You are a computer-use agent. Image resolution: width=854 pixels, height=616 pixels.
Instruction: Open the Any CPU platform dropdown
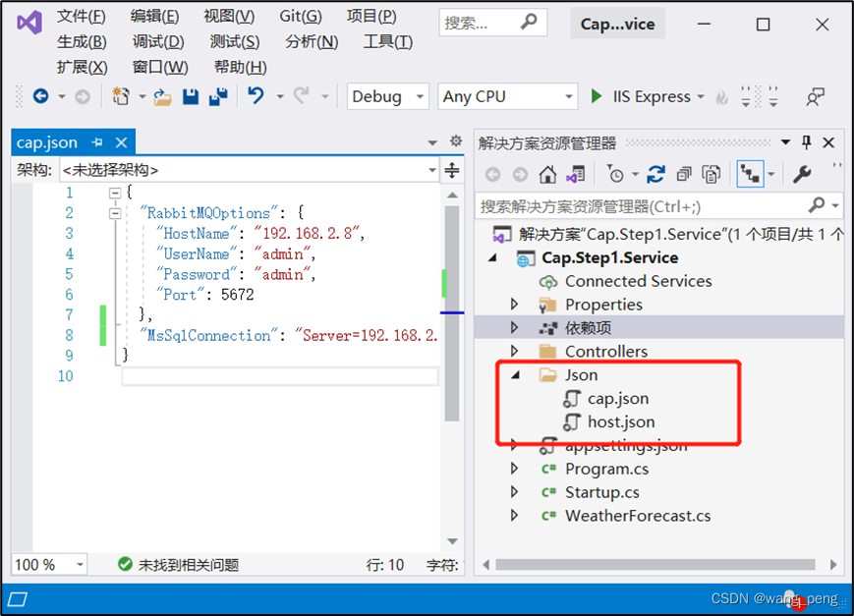click(505, 95)
